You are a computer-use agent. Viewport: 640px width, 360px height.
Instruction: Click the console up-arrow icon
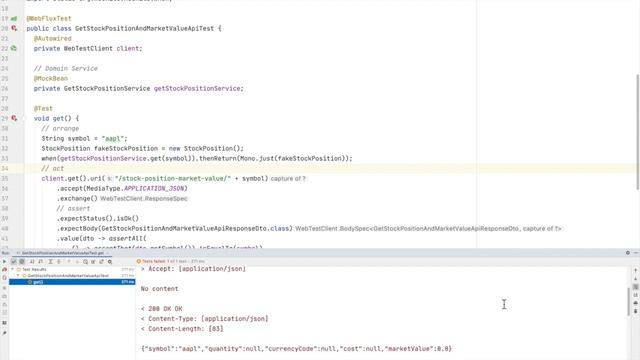click(x=636, y=270)
